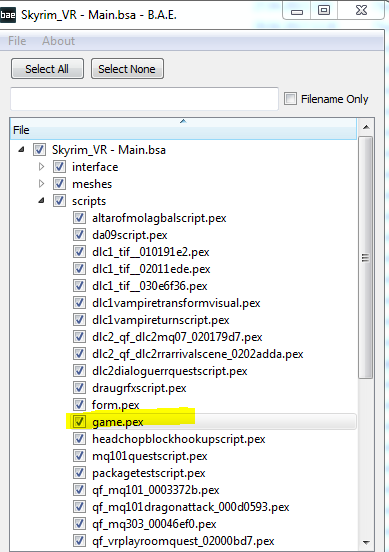
Task: Click the scrollbar up arrow
Action: (366, 127)
